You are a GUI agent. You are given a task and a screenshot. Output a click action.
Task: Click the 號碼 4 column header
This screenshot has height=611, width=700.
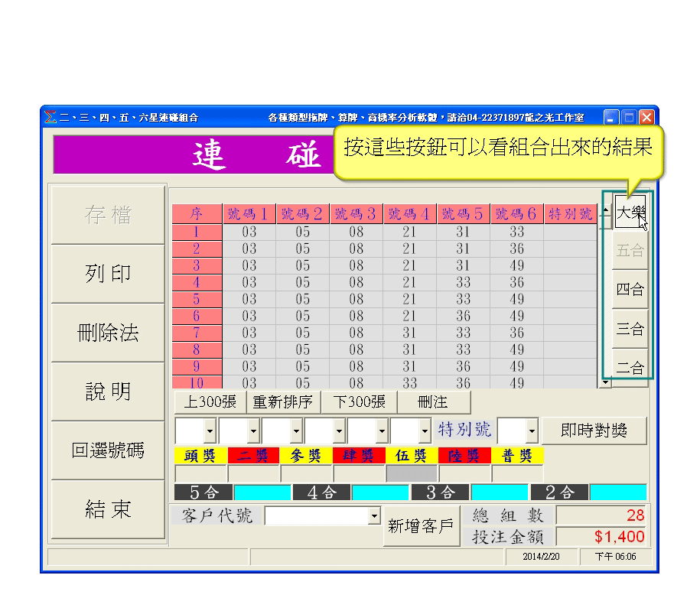[x=410, y=214]
